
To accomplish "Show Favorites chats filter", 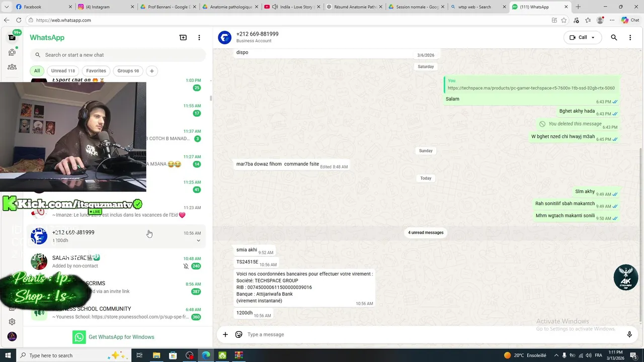I will 96,71.
